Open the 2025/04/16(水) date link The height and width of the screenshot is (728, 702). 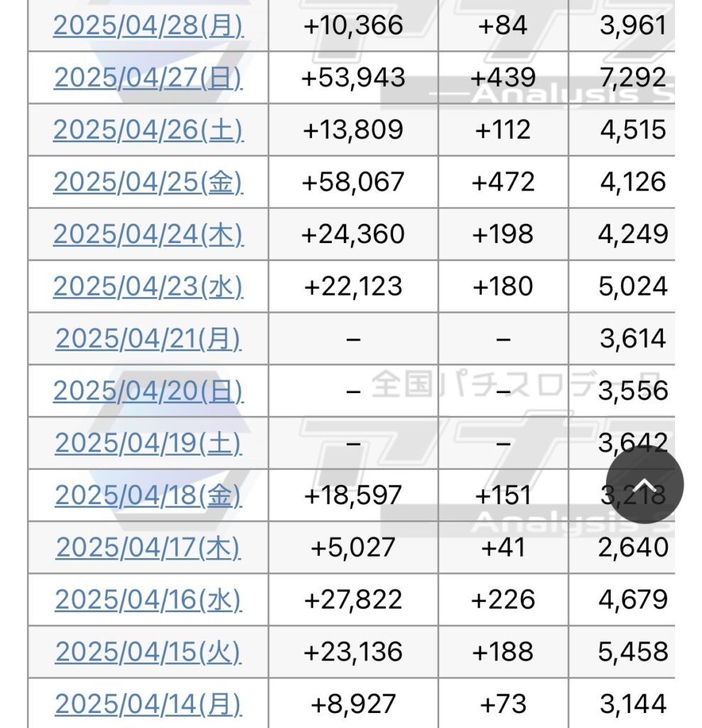click(x=148, y=600)
